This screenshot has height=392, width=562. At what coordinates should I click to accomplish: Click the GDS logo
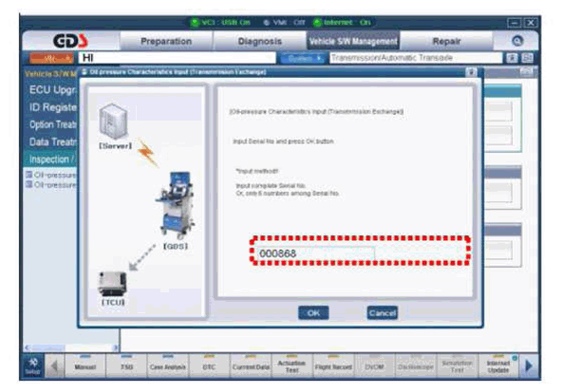click(x=70, y=41)
